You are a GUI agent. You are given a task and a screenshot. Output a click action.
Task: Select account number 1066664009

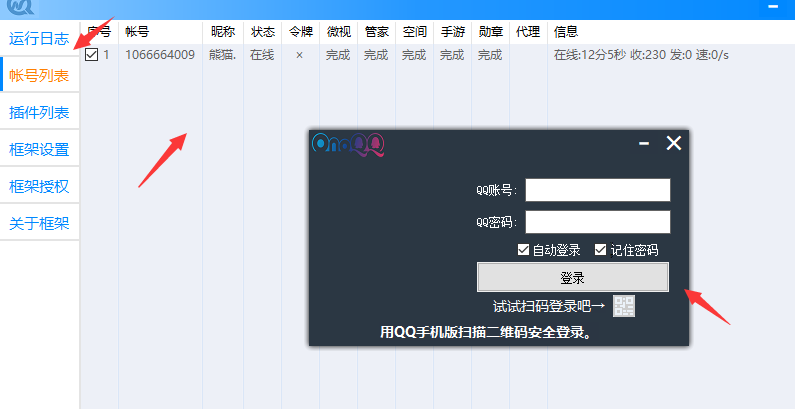point(160,55)
